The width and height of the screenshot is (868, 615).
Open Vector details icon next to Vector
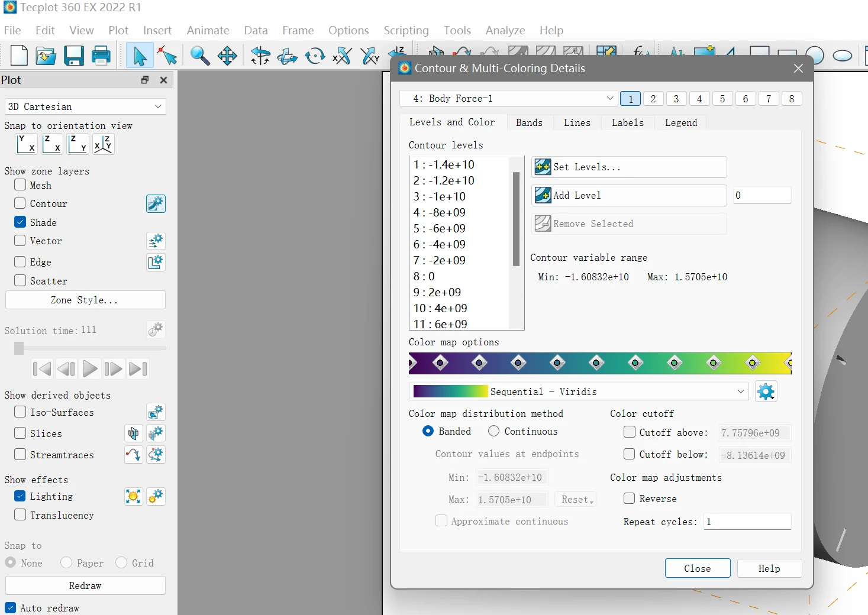[x=156, y=241]
